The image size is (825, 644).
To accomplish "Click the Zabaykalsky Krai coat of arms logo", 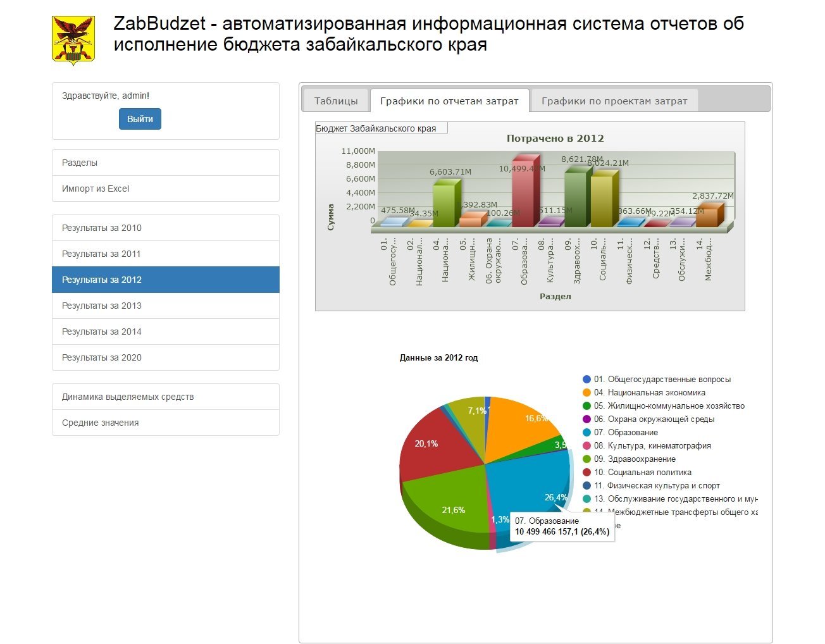I will click(73, 40).
